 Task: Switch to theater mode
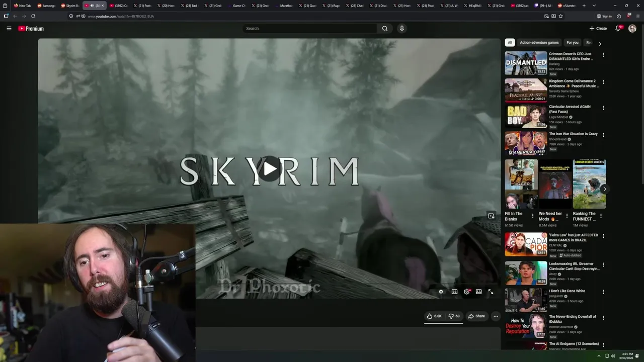(x=478, y=292)
